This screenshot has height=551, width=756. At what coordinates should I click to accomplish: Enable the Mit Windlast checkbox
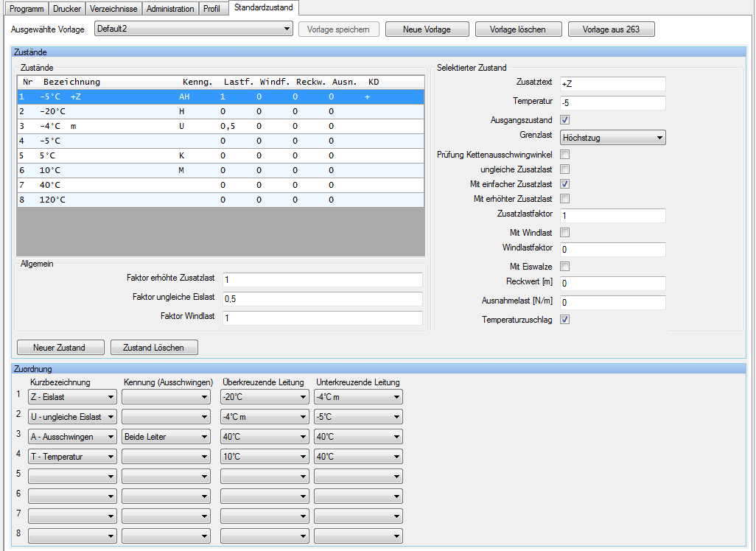pyautogui.click(x=565, y=233)
